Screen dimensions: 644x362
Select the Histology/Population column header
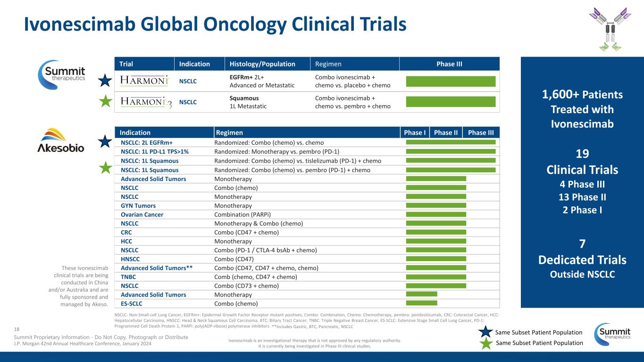click(x=262, y=64)
